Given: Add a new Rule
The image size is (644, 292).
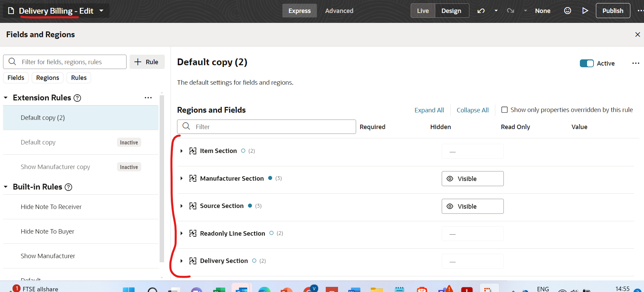Looking at the screenshot, I should (147, 62).
